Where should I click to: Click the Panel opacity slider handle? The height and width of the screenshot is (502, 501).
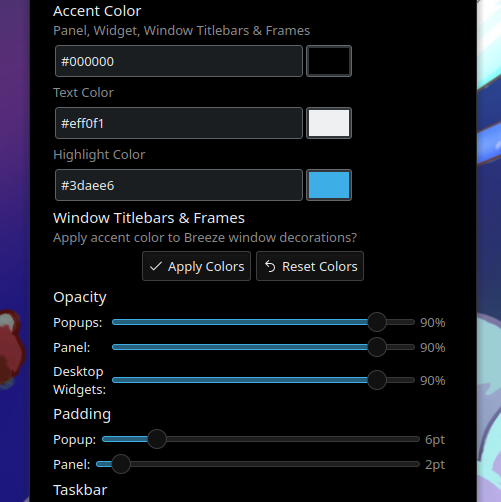click(377, 347)
